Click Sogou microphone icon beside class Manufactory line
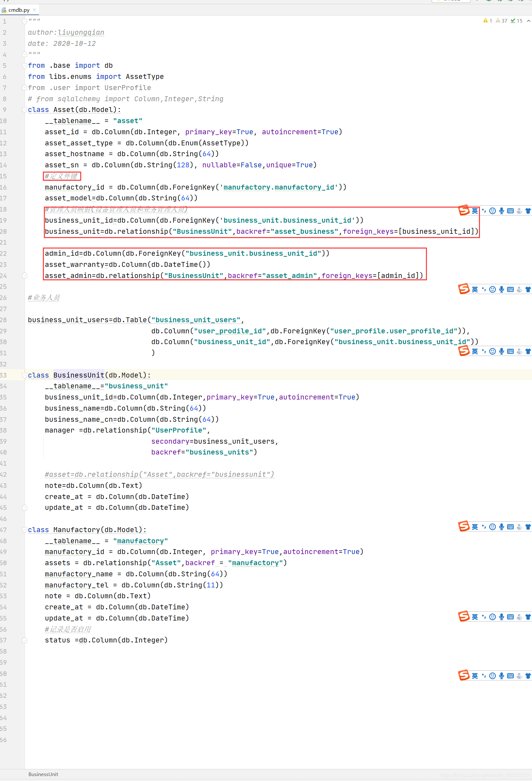This screenshot has height=781, width=532. click(x=502, y=527)
